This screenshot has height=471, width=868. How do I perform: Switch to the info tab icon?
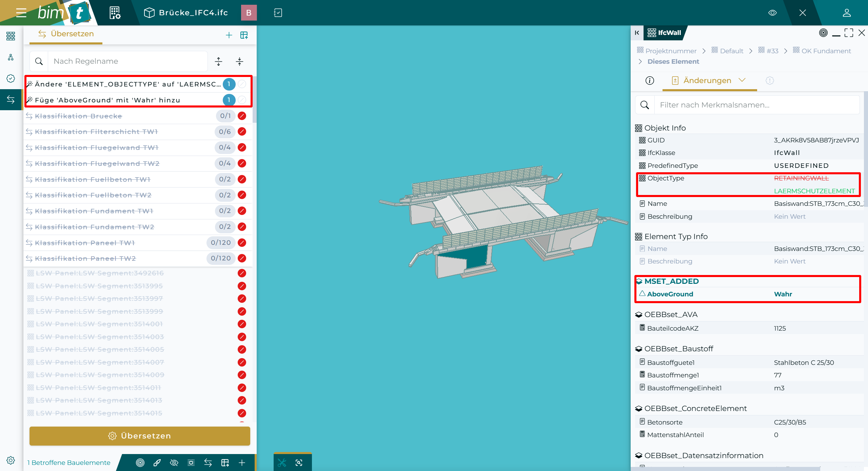(650, 80)
